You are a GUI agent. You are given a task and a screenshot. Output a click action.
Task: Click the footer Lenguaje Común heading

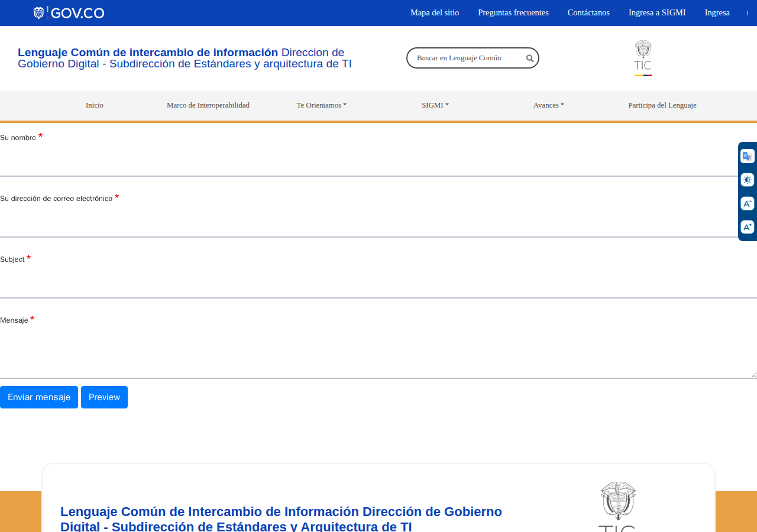click(281, 519)
